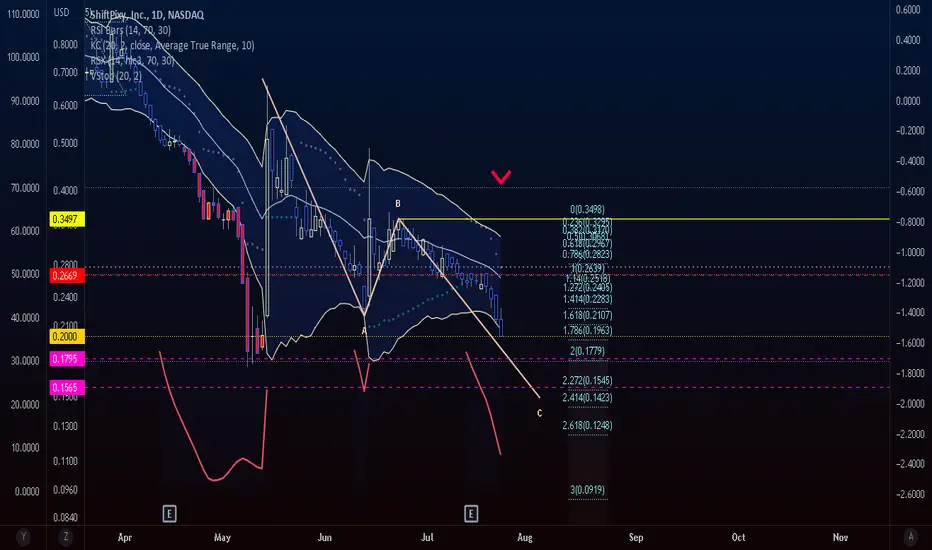
Task: Click the Jul label on time axis
Action: click(x=427, y=538)
